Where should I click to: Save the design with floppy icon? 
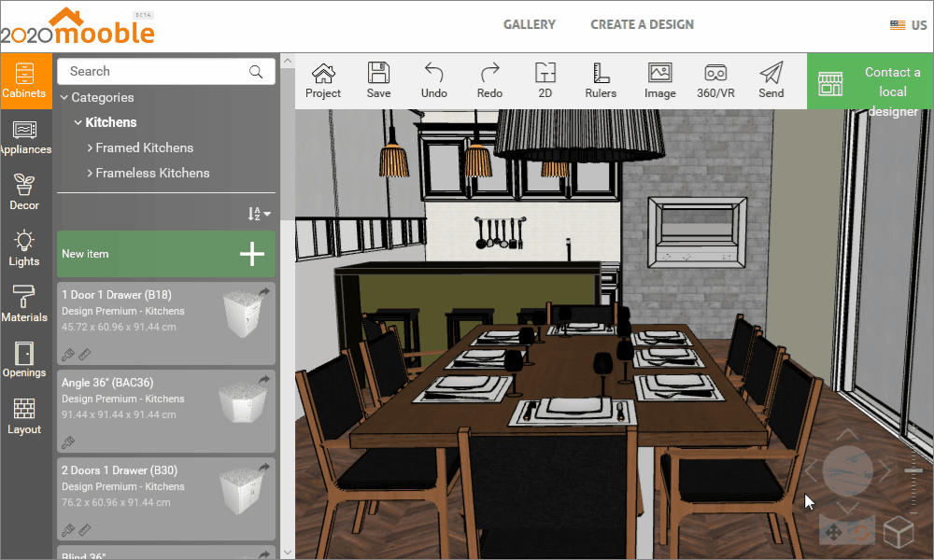pos(379,81)
